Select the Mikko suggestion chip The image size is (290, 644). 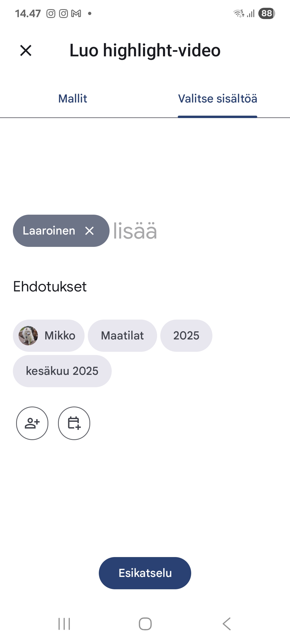(60, 335)
